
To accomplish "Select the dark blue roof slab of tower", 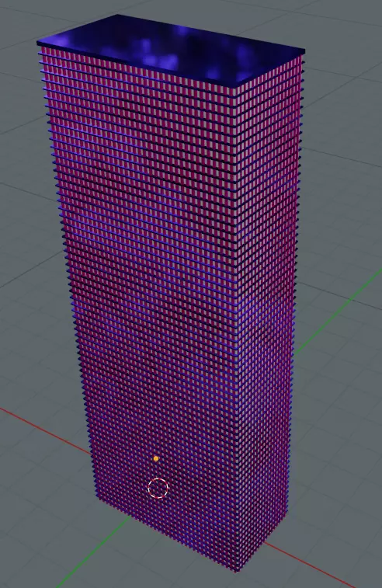I will point(171,50).
